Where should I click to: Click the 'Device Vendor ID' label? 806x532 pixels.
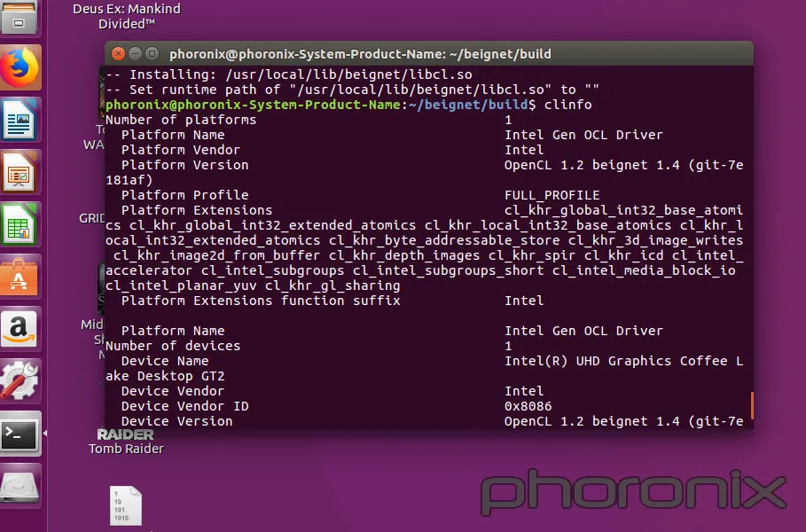(184, 406)
